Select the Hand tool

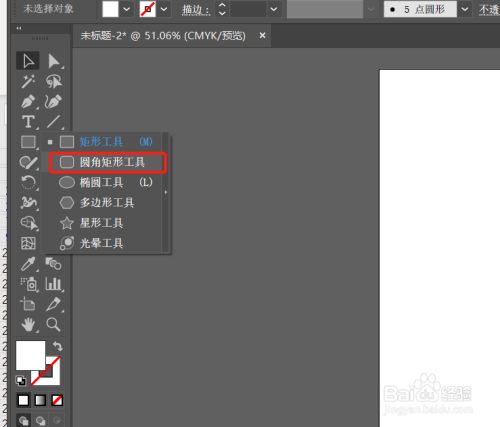28,324
